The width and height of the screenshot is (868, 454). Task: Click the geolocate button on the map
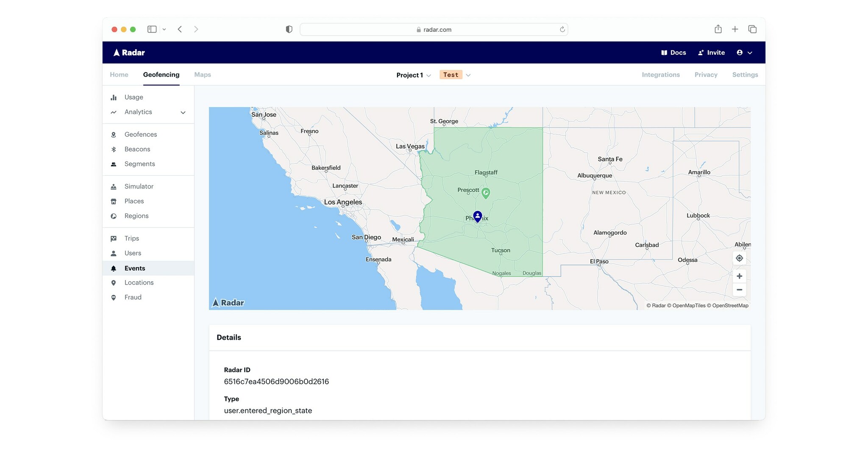[x=739, y=258]
